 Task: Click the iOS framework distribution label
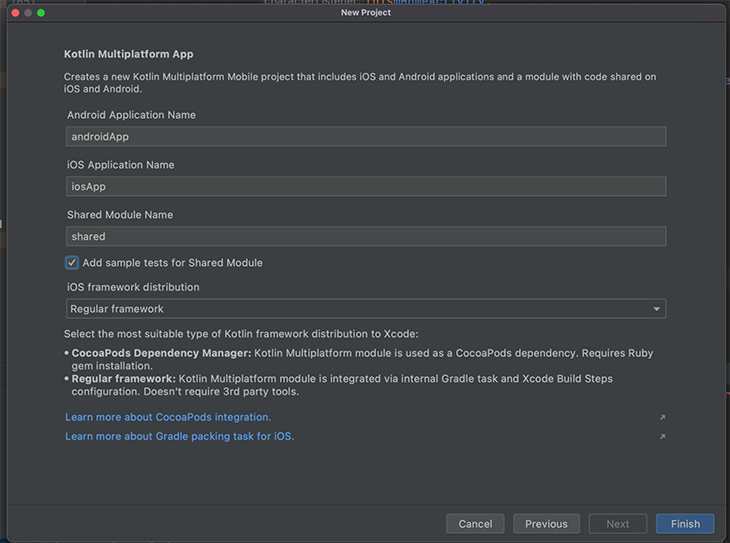133,287
